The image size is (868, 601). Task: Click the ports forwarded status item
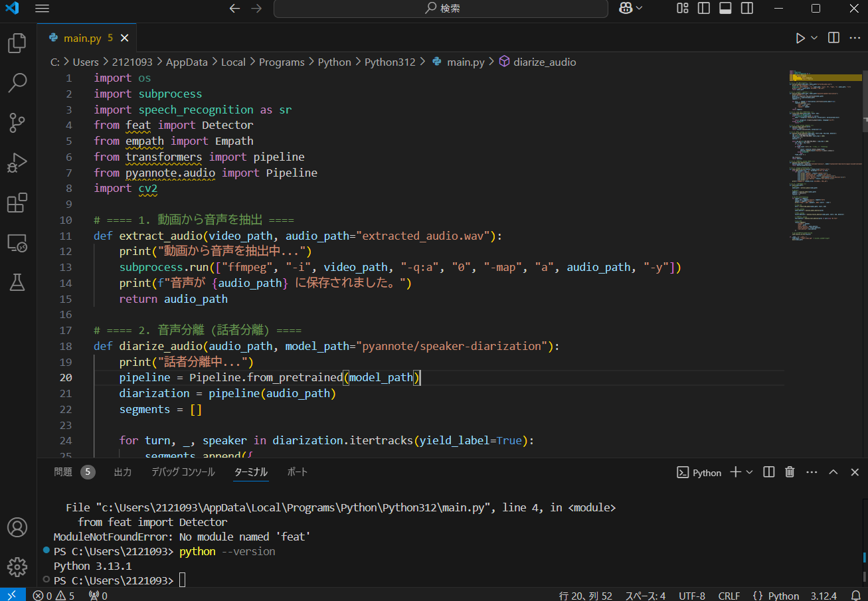point(98,596)
